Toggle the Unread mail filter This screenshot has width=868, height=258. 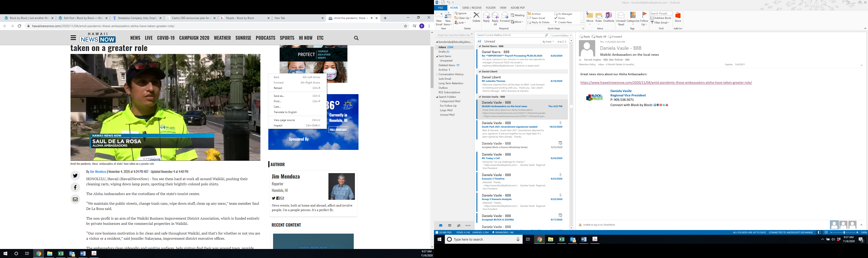click(x=490, y=41)
